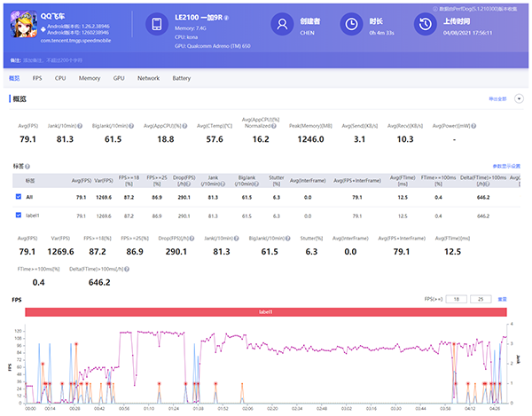Switch to the FPS tab

point(36,79)
